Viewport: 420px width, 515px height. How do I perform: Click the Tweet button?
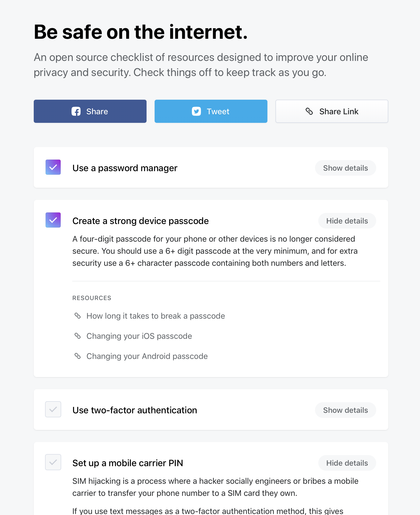pyautogui.click(x=211, y=111)
